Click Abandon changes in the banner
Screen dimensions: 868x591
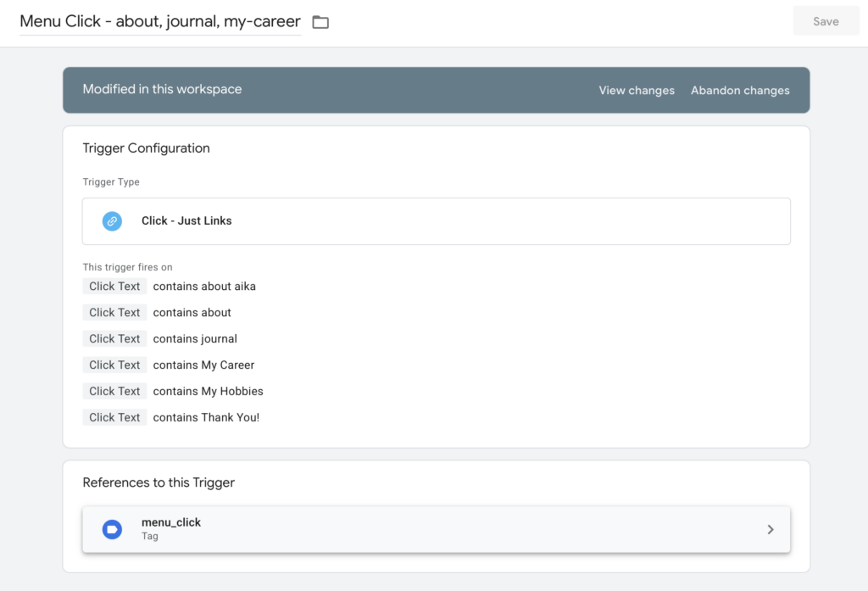(x=740, y=91)
